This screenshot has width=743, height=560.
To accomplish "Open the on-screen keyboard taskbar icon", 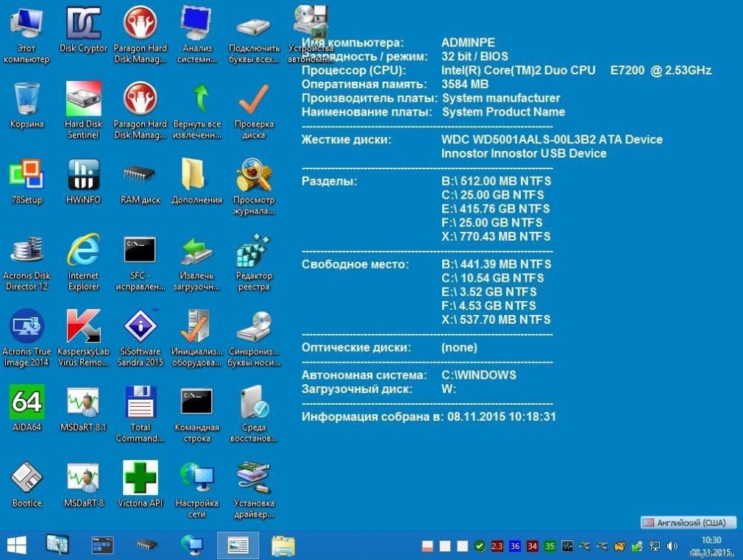I will (x=58, y=545).
